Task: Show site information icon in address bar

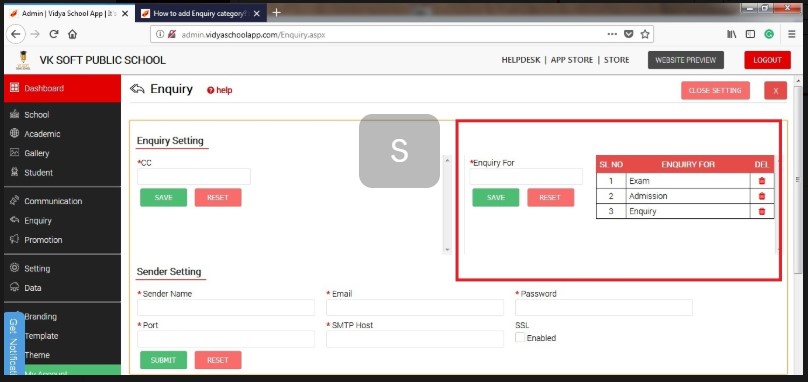Action: tap(160, 34)
